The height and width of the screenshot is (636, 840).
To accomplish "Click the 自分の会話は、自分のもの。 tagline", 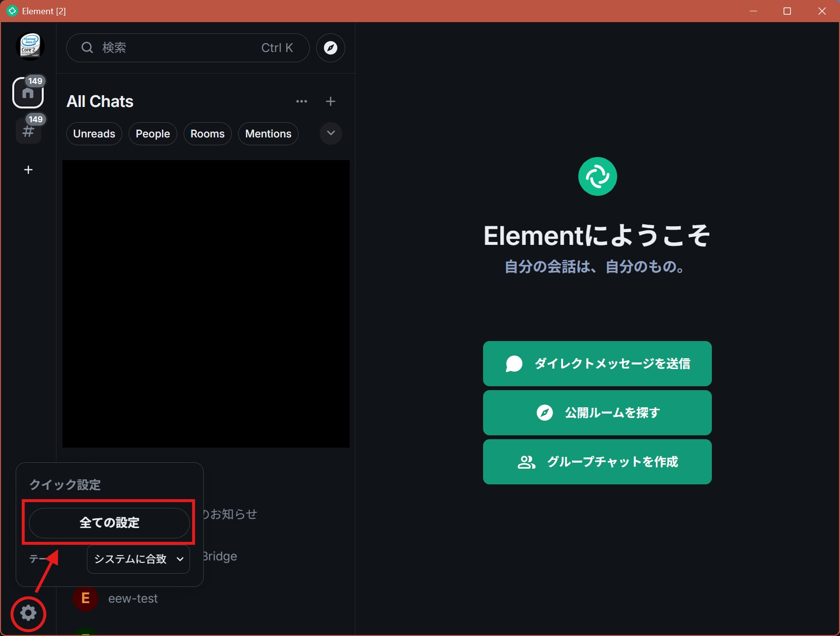I will pyautogui.click(x=595, y=267).
